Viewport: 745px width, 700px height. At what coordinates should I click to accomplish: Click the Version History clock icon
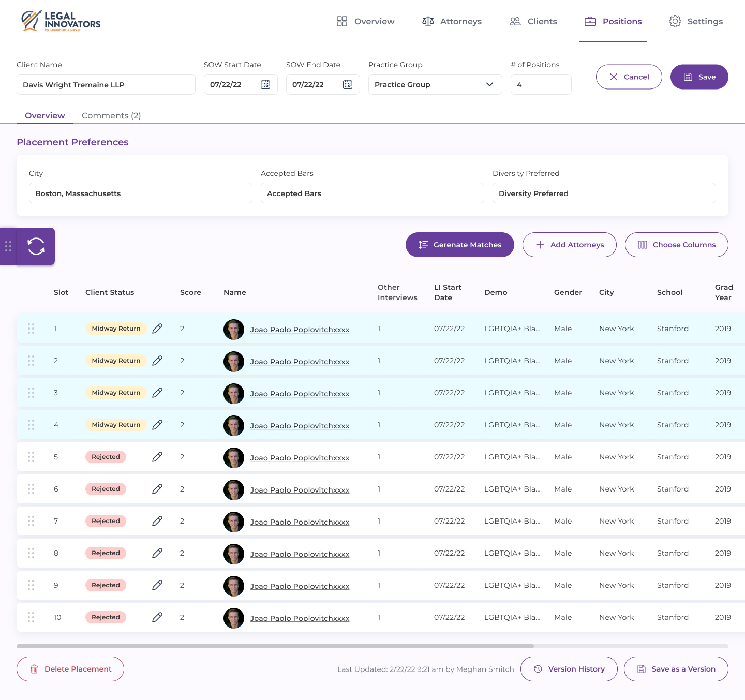(538, 669)
